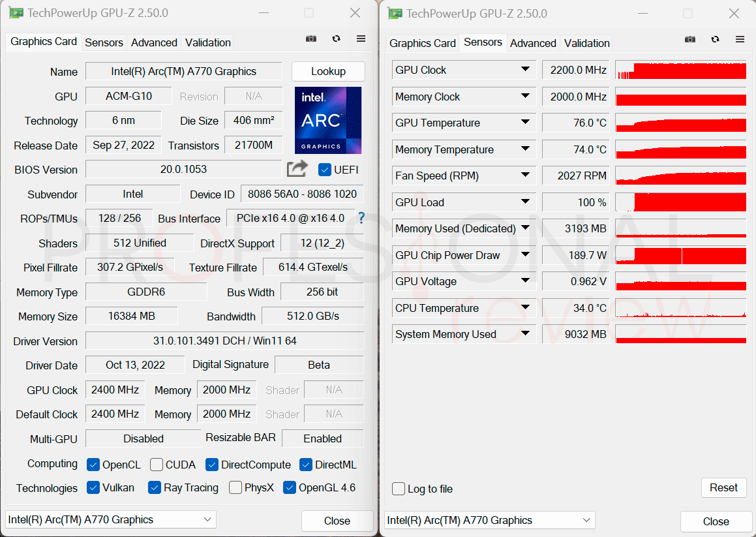The width and height of the screenshot is (756, 537).
Task: Click the BIOS export share icon
Action: click(297, 169)
